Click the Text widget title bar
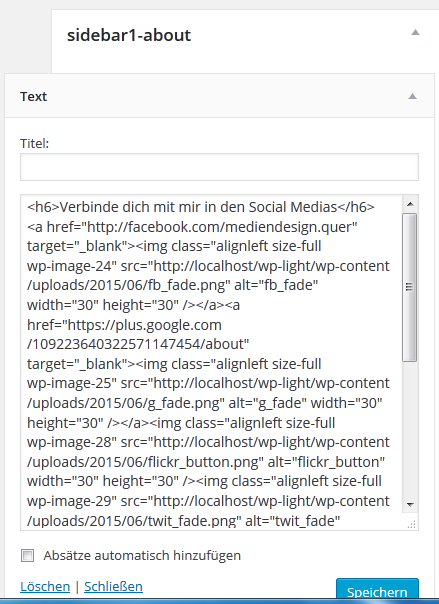439x604 pixels. coord(219,96)
